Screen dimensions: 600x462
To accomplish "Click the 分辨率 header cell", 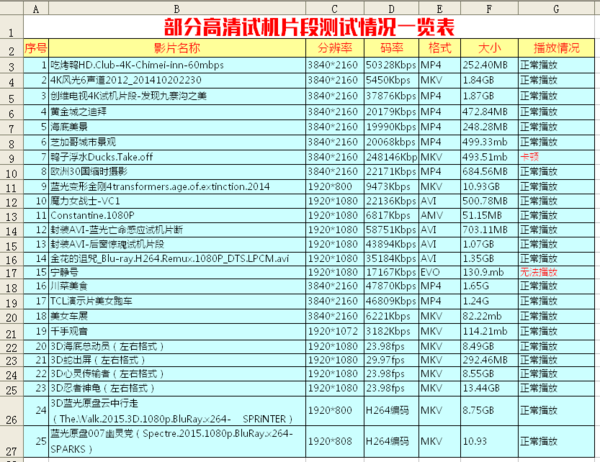I will [335, 48].
